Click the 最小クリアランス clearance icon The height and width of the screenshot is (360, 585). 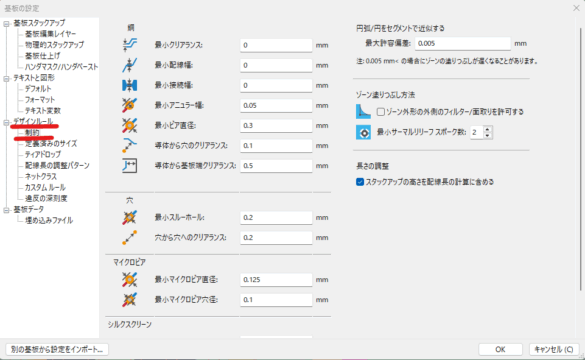point(129,45)
